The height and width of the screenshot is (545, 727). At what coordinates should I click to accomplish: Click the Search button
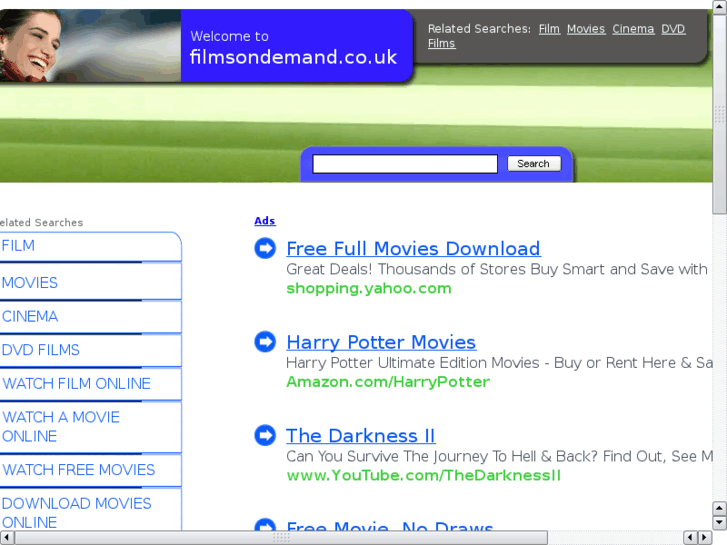(x=534, y=164)
